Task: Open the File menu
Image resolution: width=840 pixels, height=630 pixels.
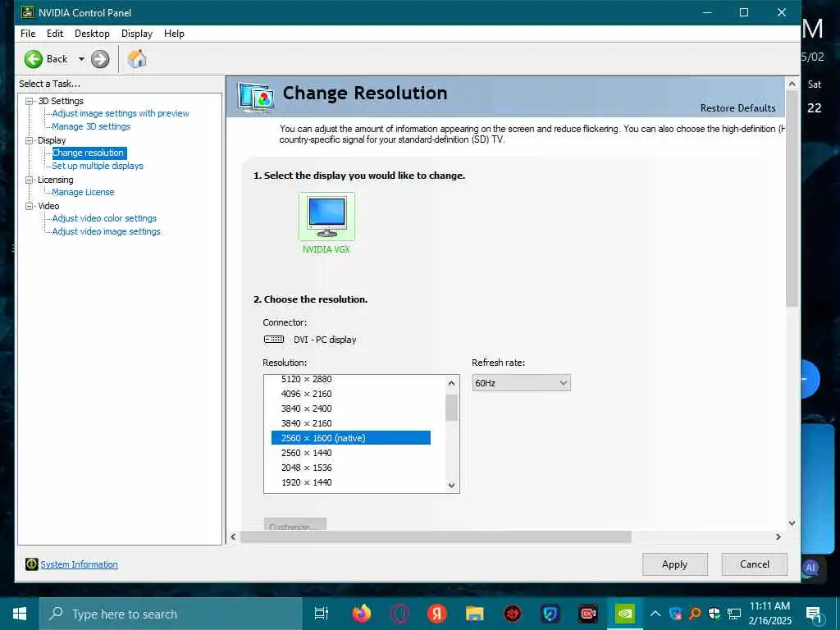Action: (28, 33)
